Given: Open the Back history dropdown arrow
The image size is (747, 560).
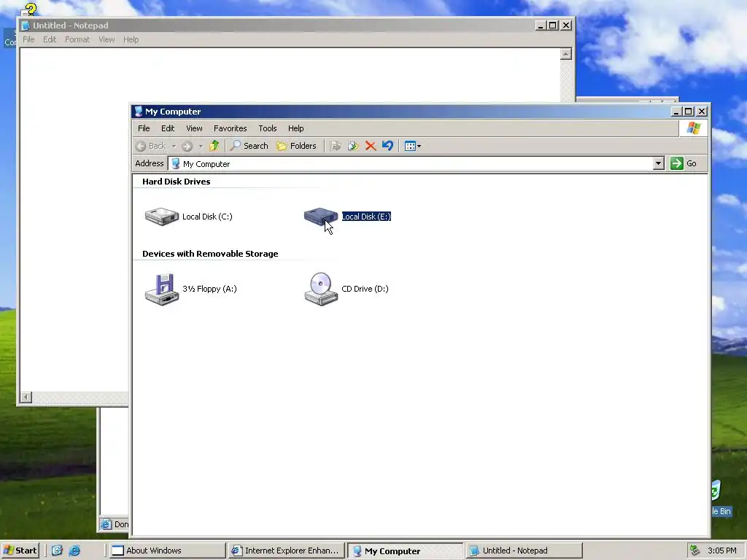Looking at the screenshot, I should (174, 146).
